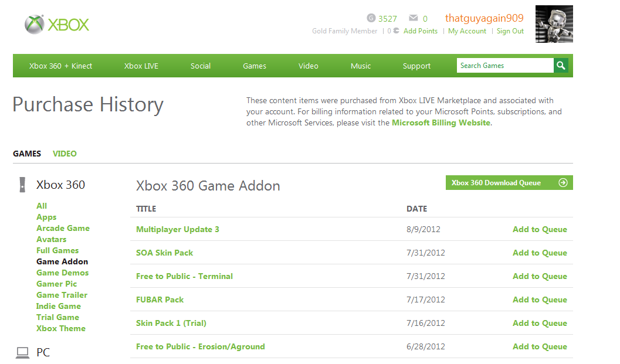Click the Xbox 360 console icon

[x=22, y=185]
